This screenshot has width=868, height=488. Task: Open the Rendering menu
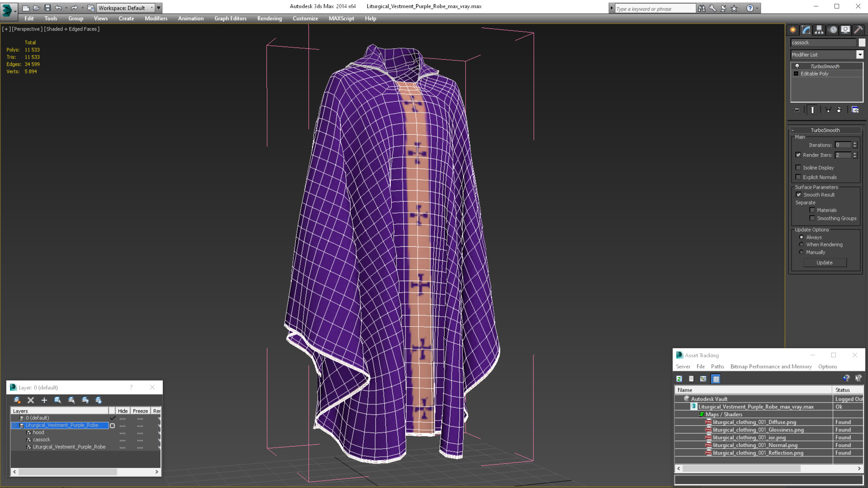click(269, 18)
